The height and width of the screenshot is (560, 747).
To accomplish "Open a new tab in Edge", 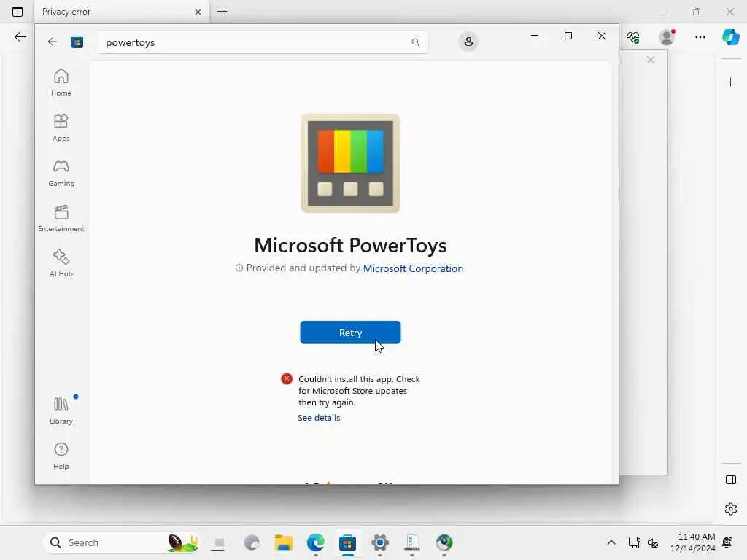I will pos(222,12).
